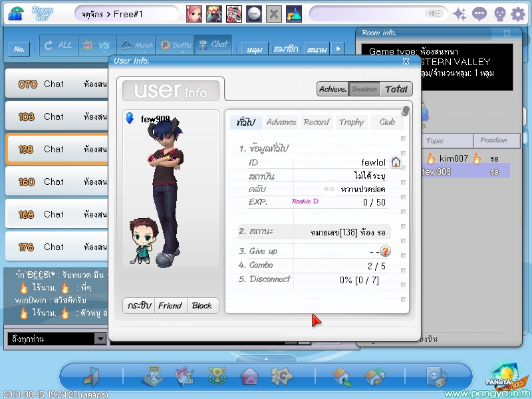Click the Room list icon
The height and width of the screenshot is (399, 532).
pyautogui.click(x=43, y=14)
